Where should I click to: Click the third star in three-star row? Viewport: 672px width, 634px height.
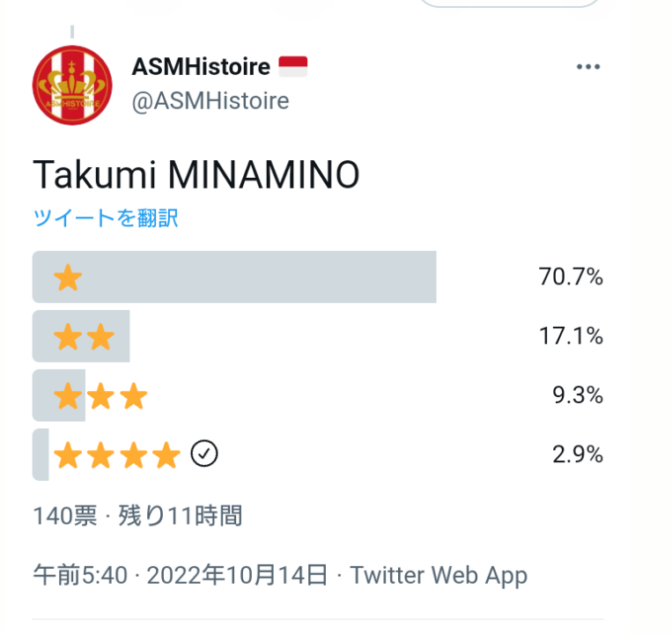tap(134, 396)
